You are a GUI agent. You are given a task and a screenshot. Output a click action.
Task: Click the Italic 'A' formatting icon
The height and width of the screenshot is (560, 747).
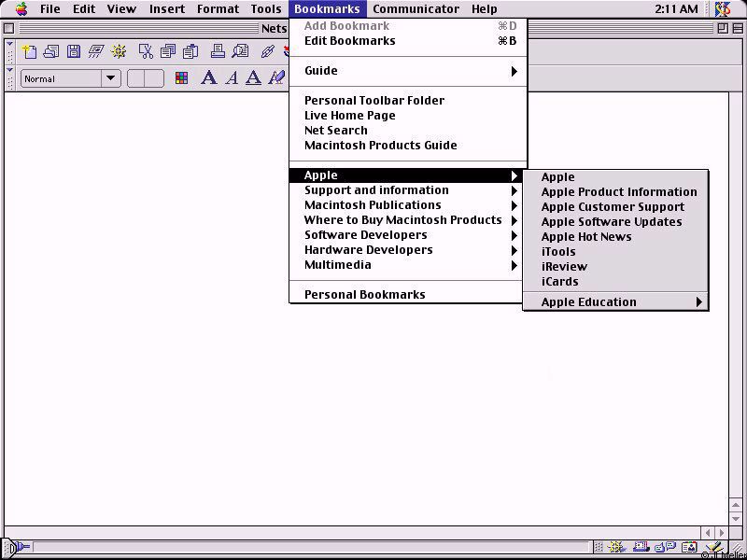pos(232,78)
